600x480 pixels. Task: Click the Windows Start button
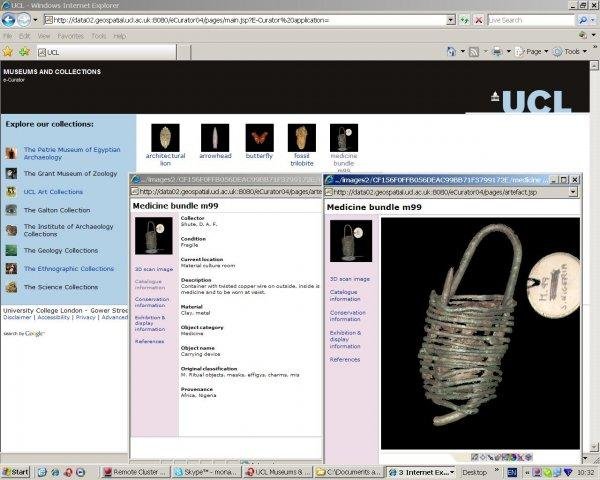click(15, 472)
